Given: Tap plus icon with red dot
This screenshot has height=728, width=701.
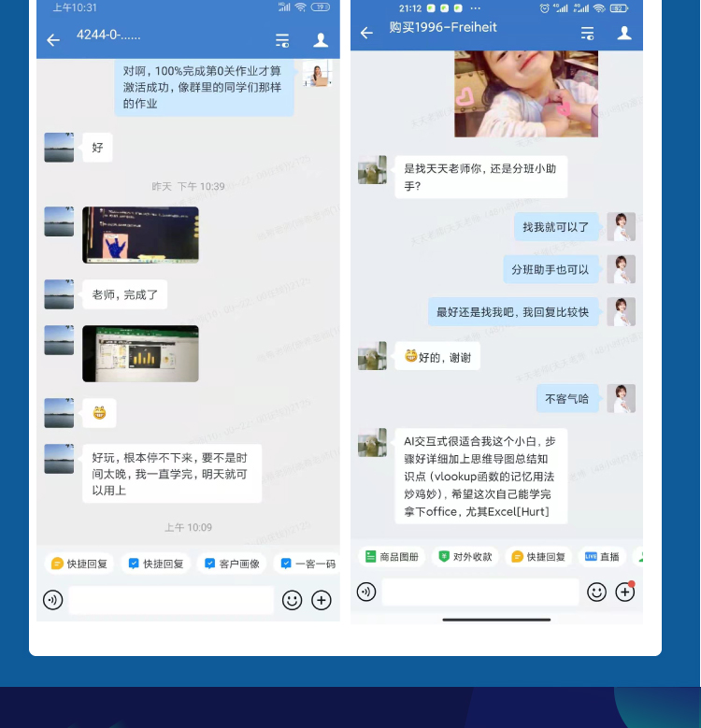Looking at the screenshot, I should pyautogui.click(x=625, y=592).
